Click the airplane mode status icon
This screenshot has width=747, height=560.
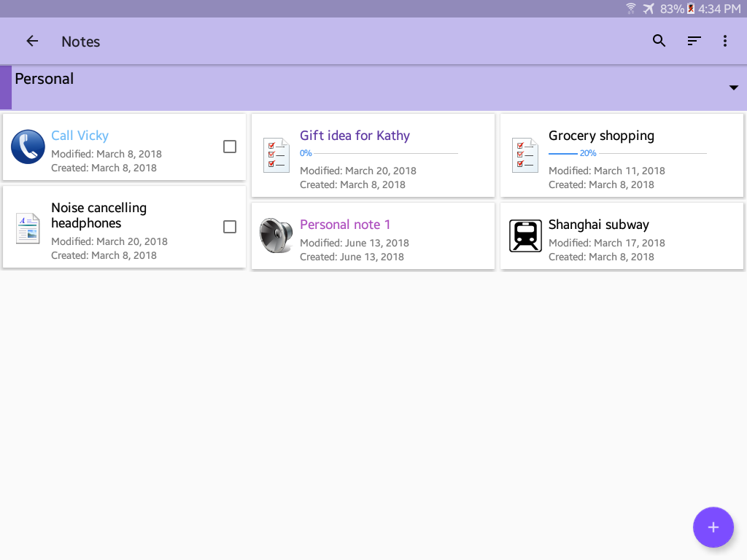coord(649,9)
